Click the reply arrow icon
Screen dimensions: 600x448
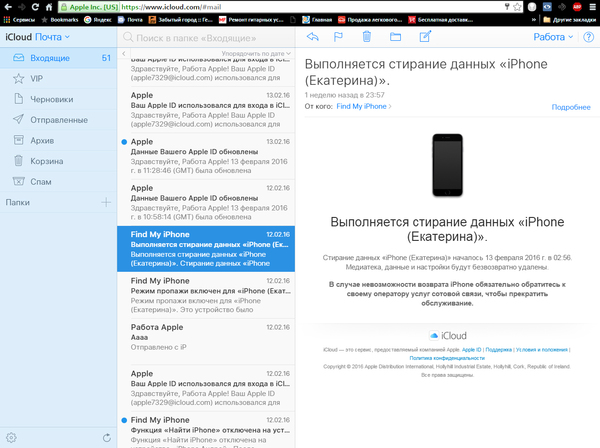click(x=312, y=37)
